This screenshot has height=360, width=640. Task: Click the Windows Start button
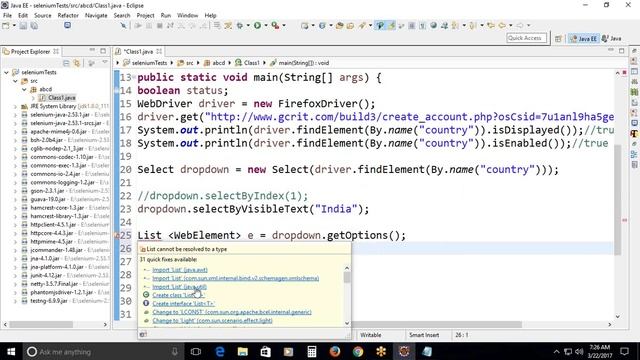tap(11, 351)
